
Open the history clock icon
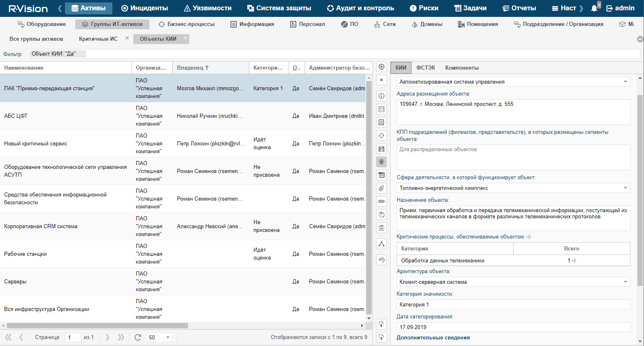[x=381, y=260]
